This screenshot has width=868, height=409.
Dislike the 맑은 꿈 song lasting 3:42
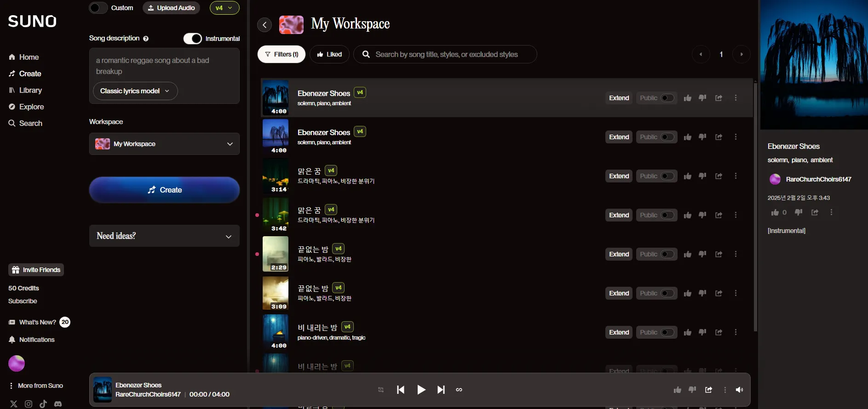point(702,215)
